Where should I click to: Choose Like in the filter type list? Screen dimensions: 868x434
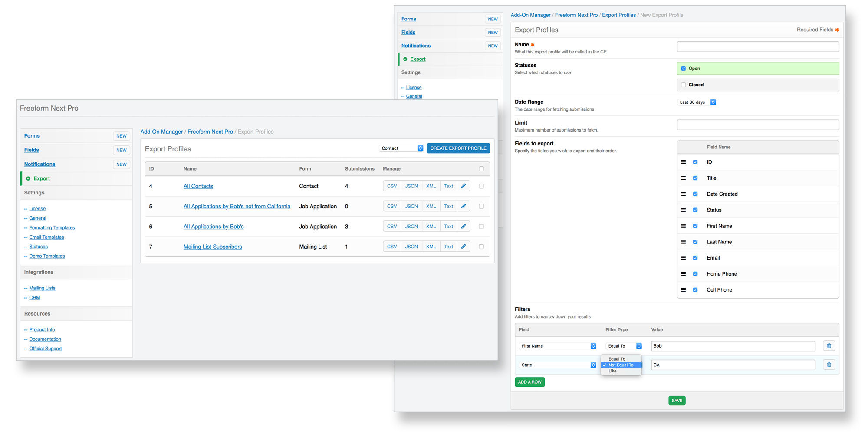[x=621, y=371]
